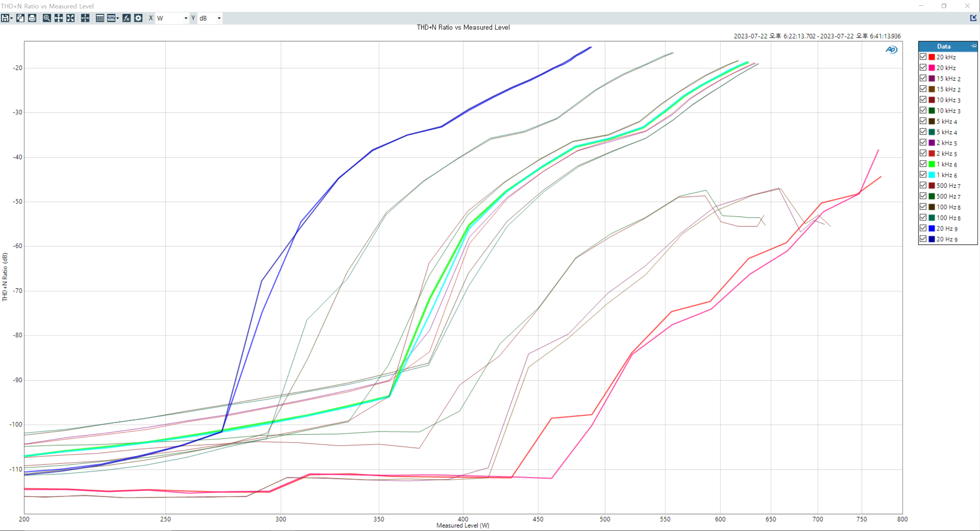The width and height of the screenshot is (980, 531).
Task: Click the 'Measured Level (W)' X axis label
Action: 463,525
